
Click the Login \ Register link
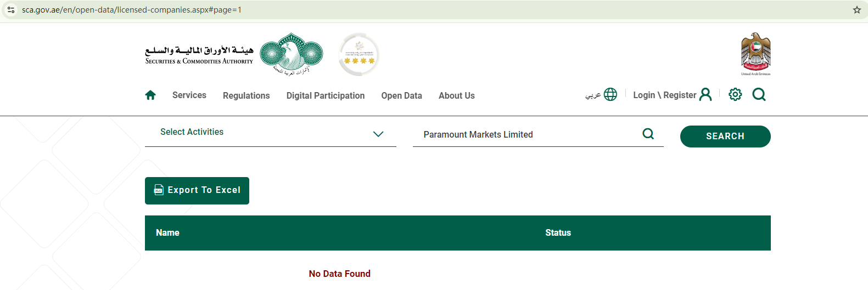click(664, 95)
